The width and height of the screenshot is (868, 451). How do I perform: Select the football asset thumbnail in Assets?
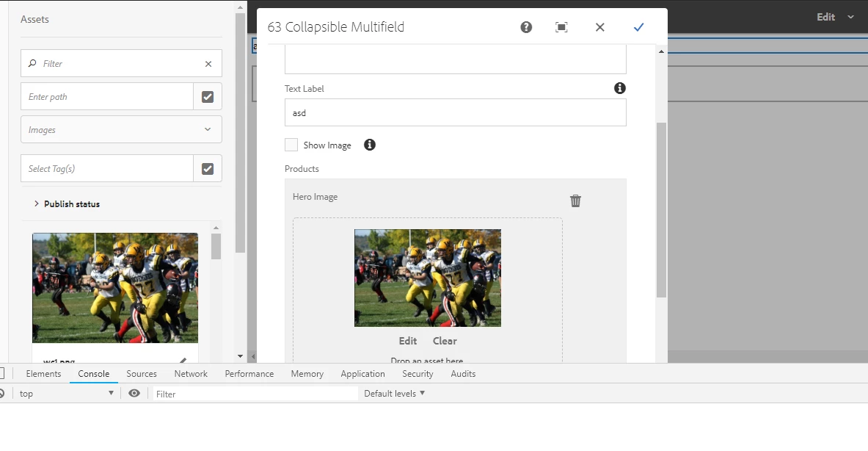(x=115, y=287)
